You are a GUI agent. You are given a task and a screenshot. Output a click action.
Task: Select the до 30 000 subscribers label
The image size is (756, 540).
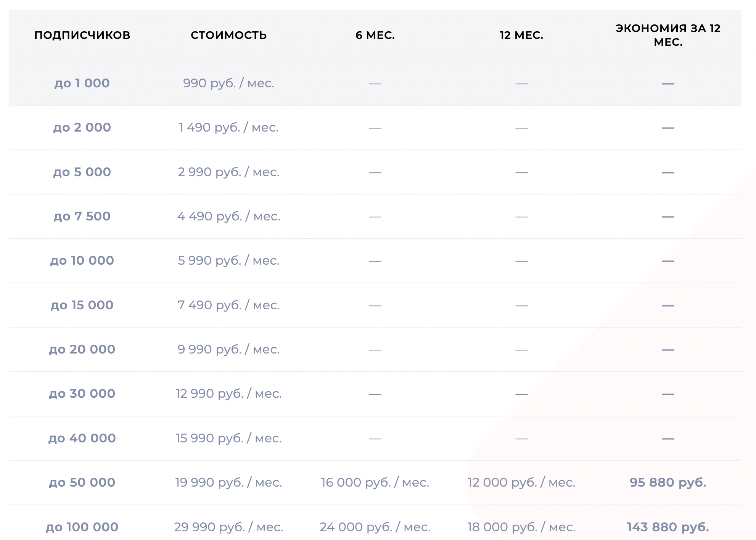82,394
